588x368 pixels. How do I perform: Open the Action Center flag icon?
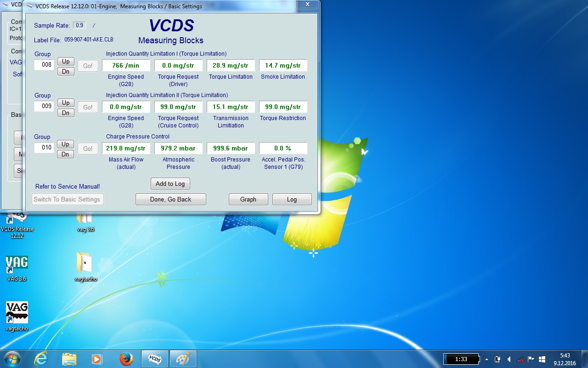pos(531,359)
